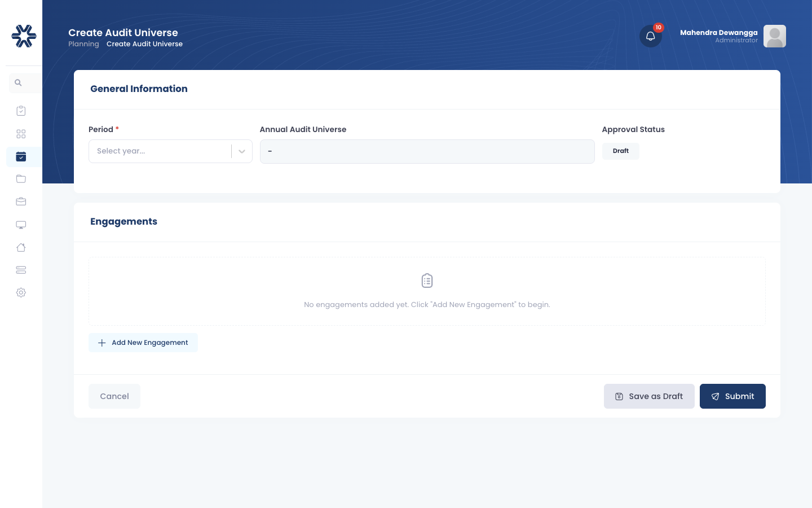Click the Annual Audit Universe field
Viewport: 812px width, 508px height.
427,151
